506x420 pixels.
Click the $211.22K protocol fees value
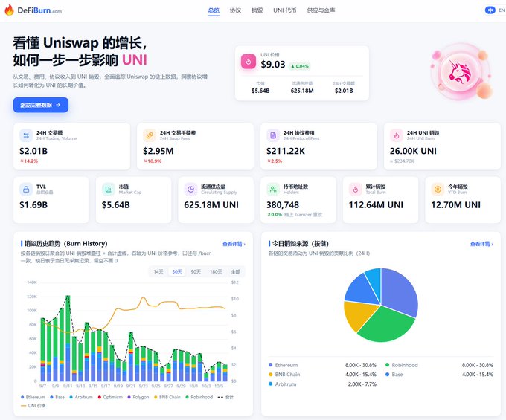point(286,151)
